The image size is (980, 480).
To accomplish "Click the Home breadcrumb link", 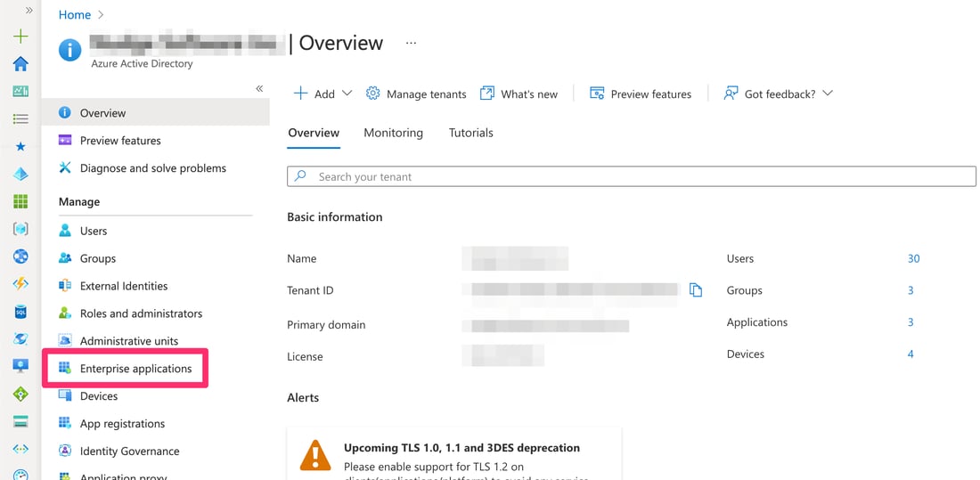I will point(74,14).
